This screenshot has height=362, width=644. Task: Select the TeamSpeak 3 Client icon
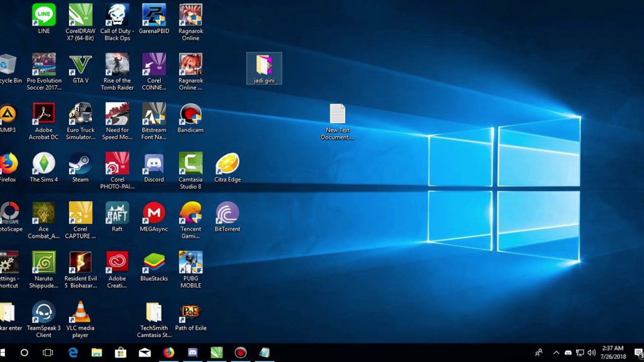click(44, 319)
